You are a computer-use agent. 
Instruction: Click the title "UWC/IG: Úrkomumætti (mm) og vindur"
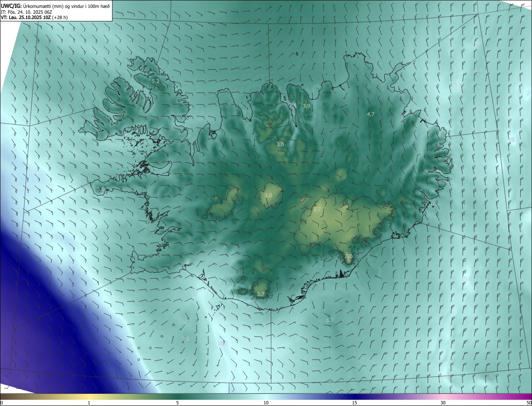point(55,6)
